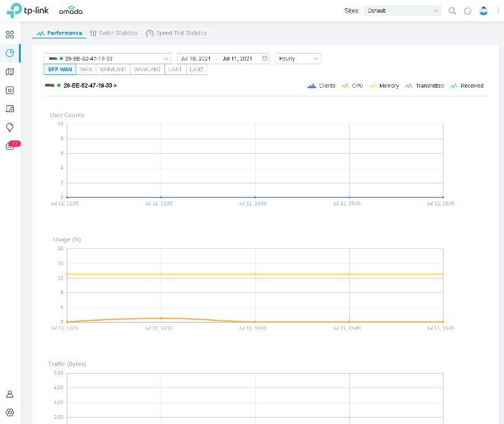This screenshot has height=424, width=504.
Task: Open the Statistics pie chart sidebar icon
Action: click(10, 53)
